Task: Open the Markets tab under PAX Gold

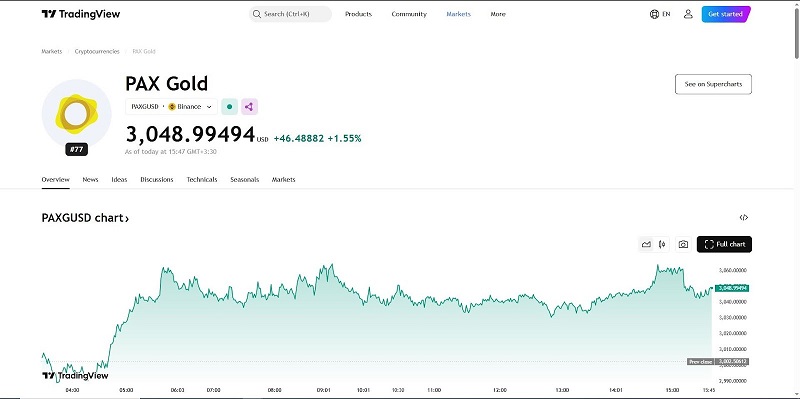Action: (x=284, y=180)
